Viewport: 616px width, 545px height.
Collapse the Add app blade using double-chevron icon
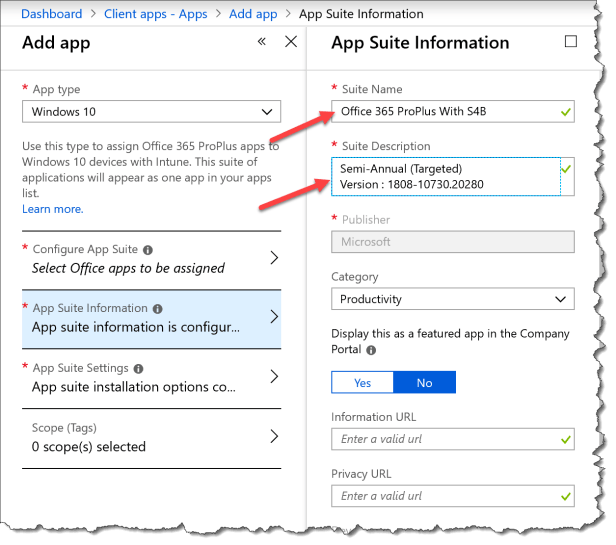tap(262, 41)
